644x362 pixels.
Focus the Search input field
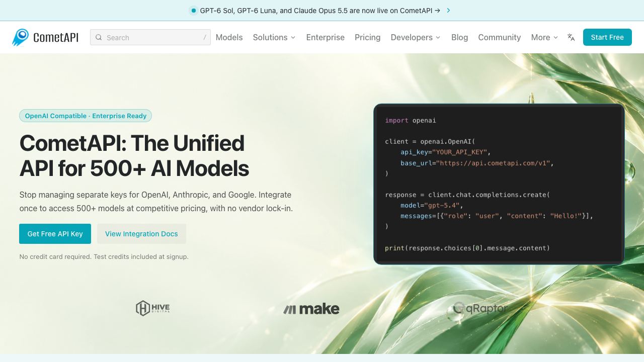point(150,37)
